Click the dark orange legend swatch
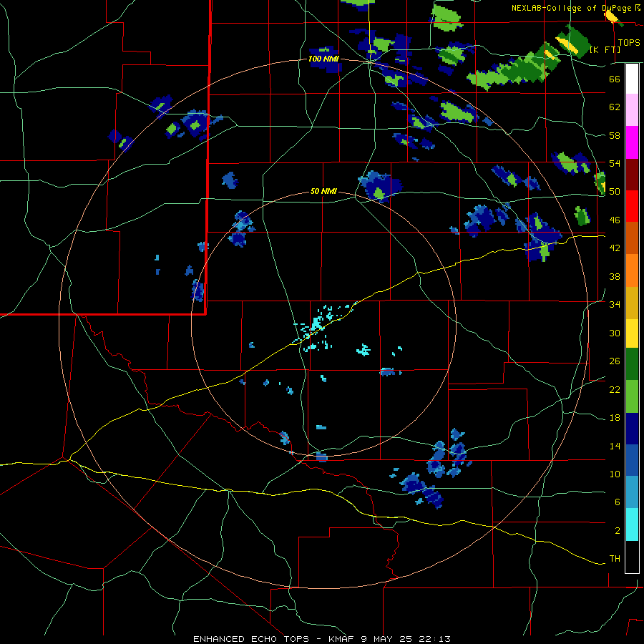 point(632,238)
